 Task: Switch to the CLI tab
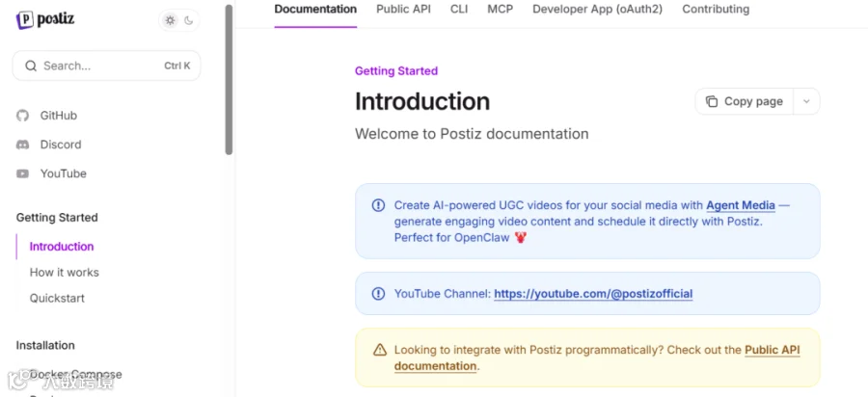click(459, 10)
